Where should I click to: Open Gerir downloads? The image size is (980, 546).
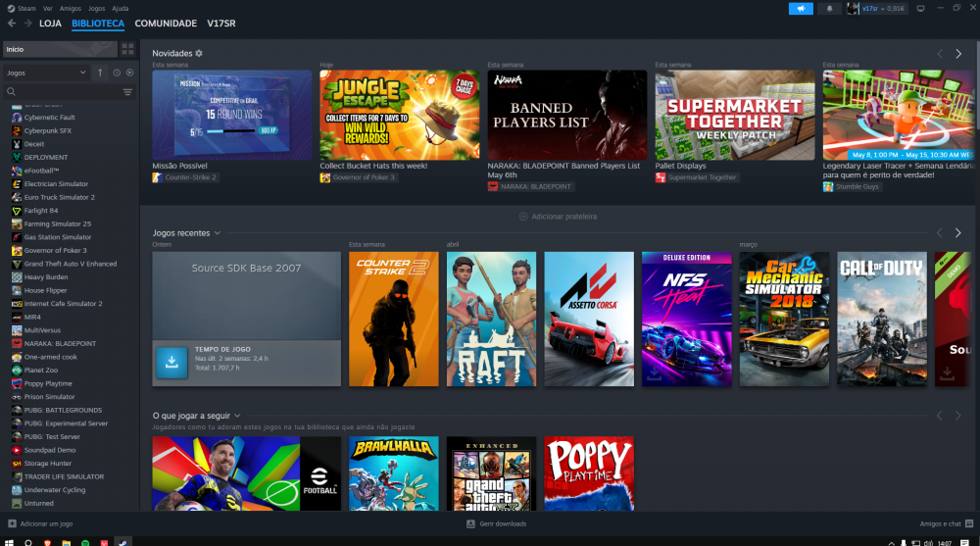498,523
